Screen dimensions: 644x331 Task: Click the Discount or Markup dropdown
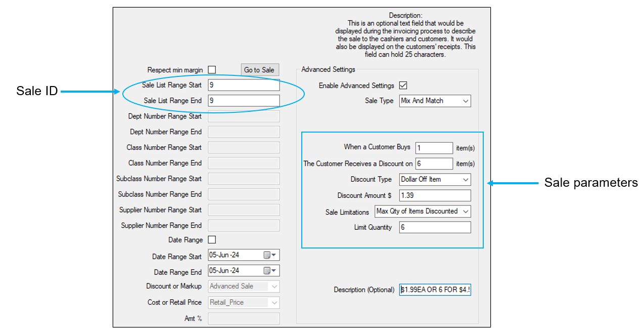[244, 286]
